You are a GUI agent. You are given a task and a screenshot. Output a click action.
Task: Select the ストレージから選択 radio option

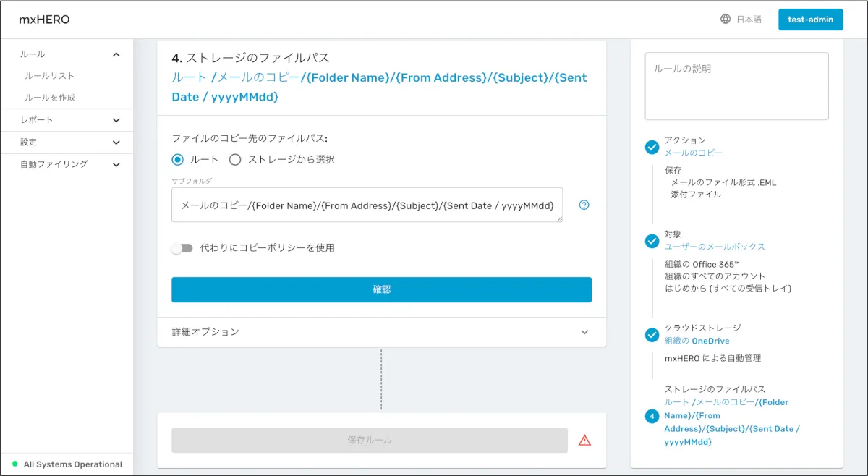click(235, 159)
